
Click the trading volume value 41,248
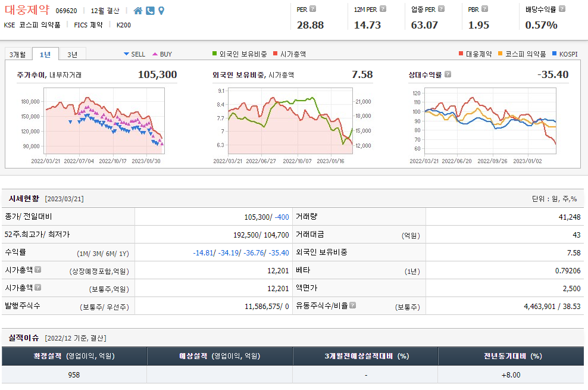tap(569, 217)
